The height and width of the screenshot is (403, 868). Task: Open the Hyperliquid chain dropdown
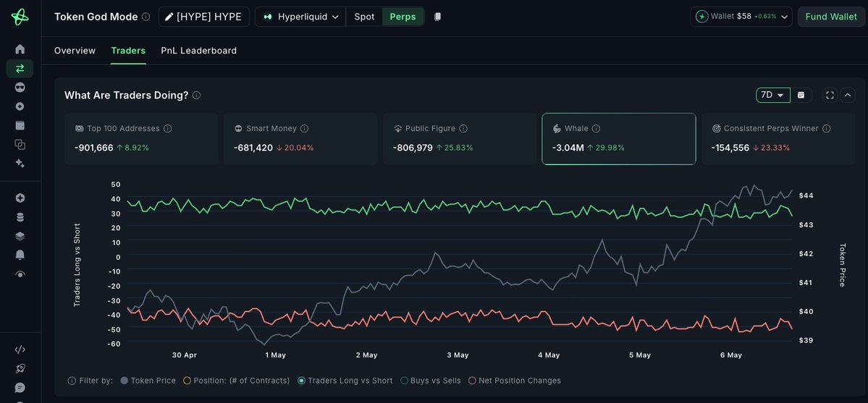click(300, 17)
